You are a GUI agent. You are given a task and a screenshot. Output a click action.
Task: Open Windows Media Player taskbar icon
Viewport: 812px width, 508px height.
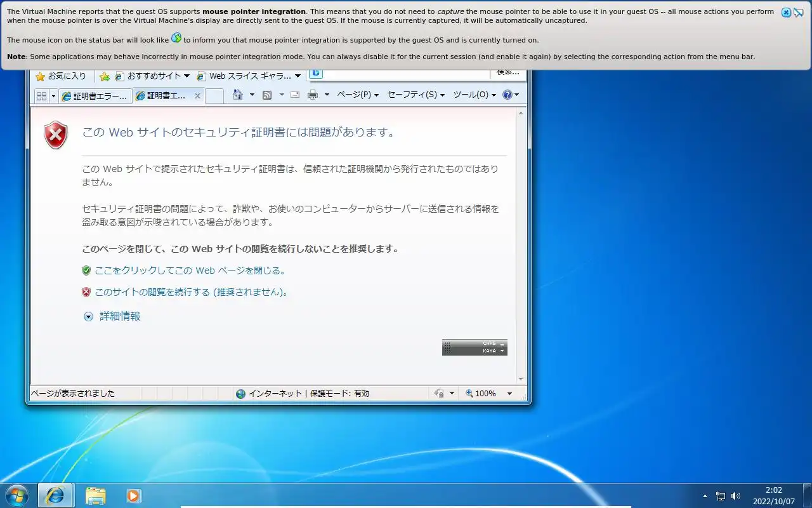click(133, 495)
